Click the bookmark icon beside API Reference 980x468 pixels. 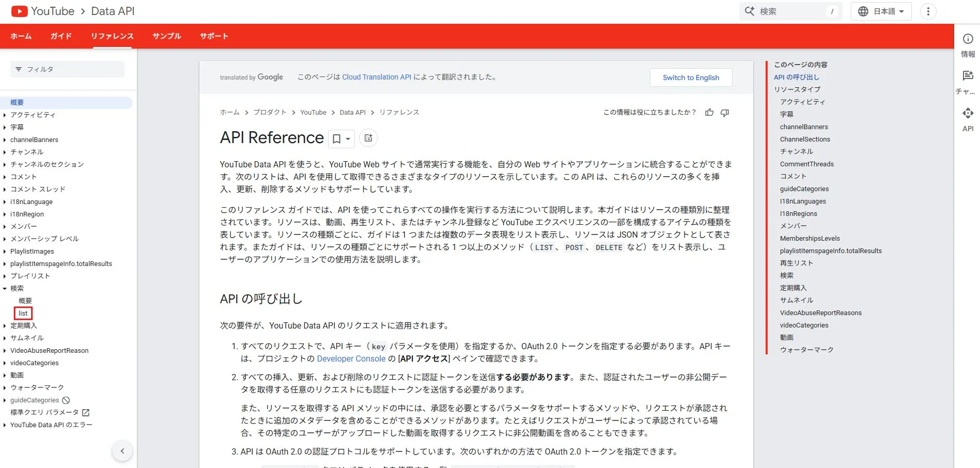click(336, 138)
